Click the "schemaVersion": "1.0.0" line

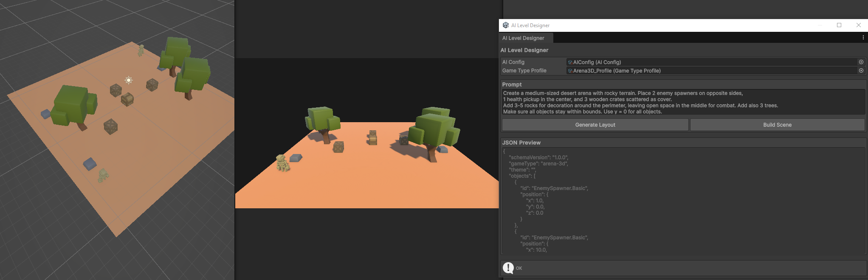[538, 157]
